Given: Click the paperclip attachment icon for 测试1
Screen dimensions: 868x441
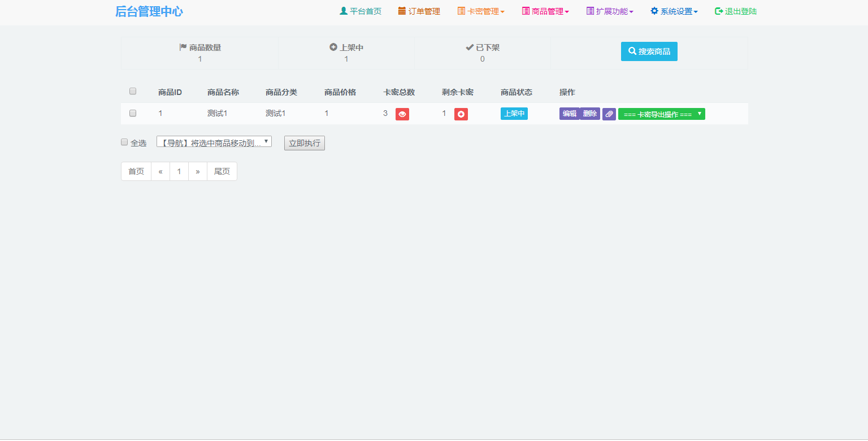Looking at the screenshot, I should tap(609, 114).
